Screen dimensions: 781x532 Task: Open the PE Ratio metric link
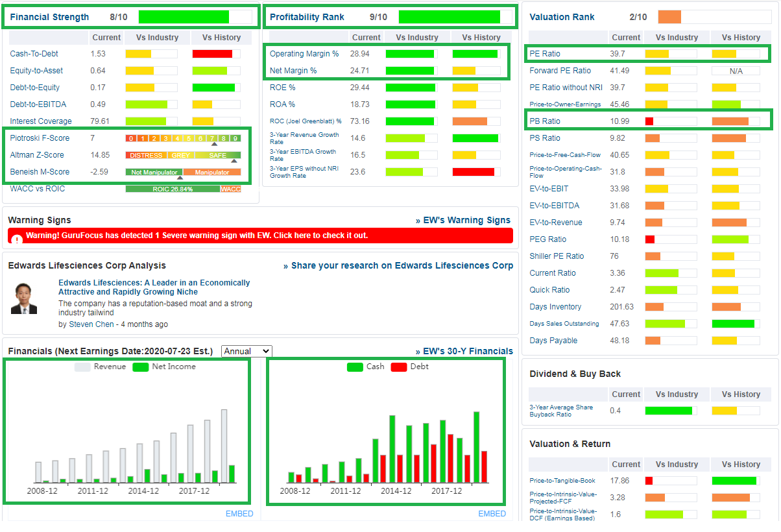click(545, 54)
